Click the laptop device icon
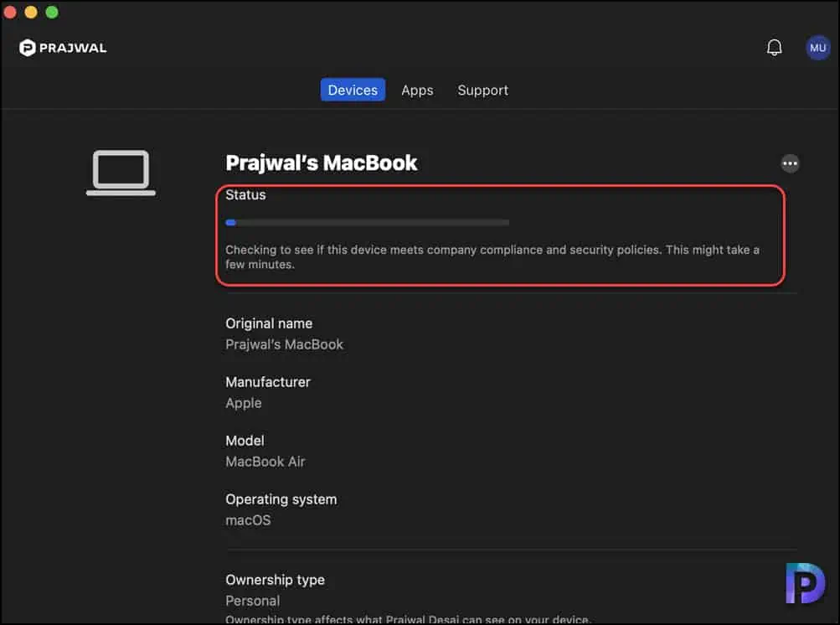The image size is (840, 625). click(121, 173)
